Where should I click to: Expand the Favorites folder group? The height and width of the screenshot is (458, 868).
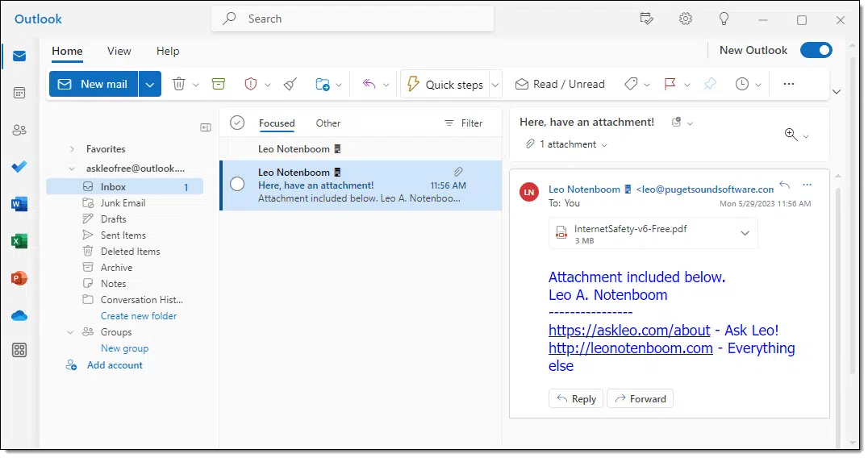coord(72,149)
